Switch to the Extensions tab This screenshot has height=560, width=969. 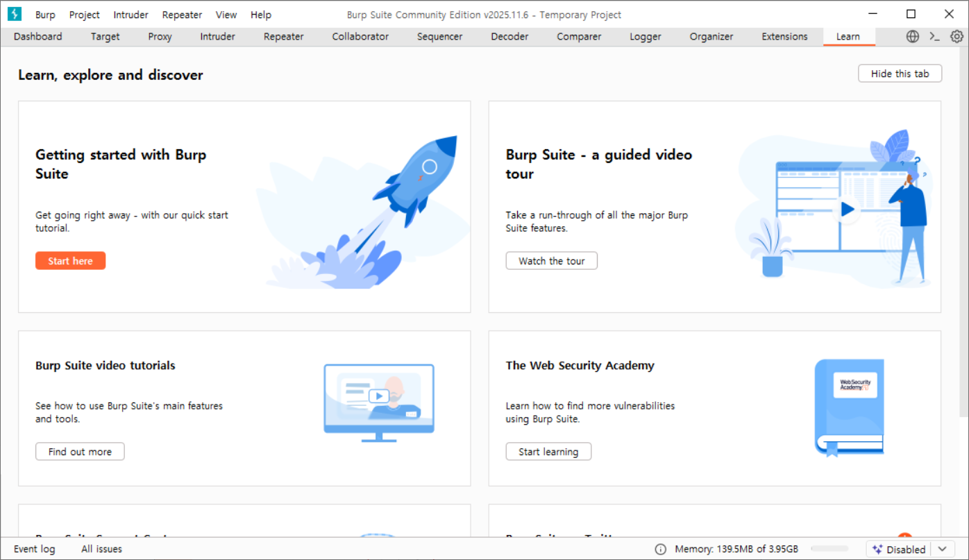point(784,37)
